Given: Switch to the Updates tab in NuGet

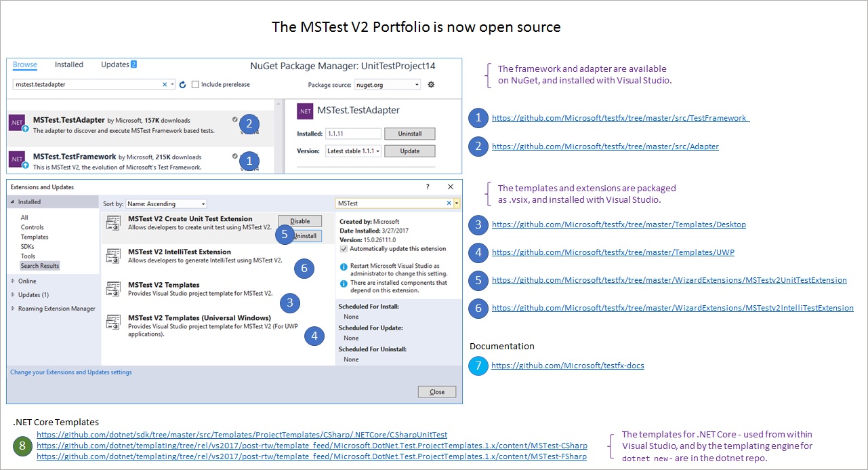Looking at the screenshot, I should click(119, 64).
